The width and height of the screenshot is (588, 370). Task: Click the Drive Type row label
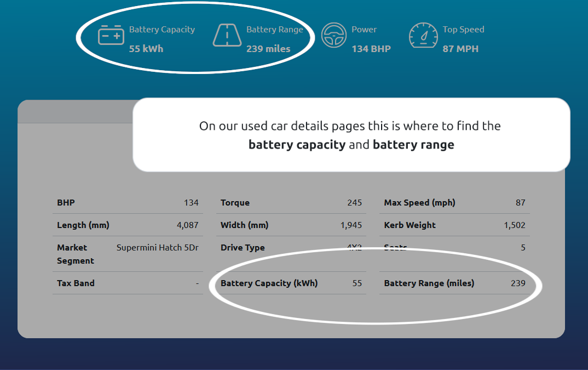tap(243, 248)
